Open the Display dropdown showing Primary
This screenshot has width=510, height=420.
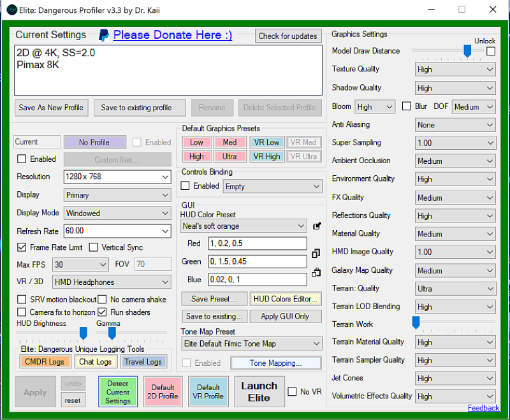117,195
